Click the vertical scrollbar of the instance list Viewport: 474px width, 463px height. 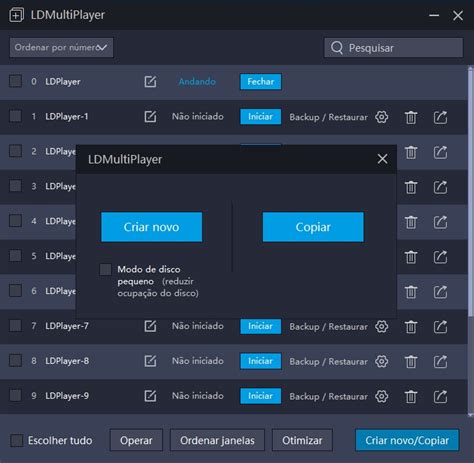(471, 192)
